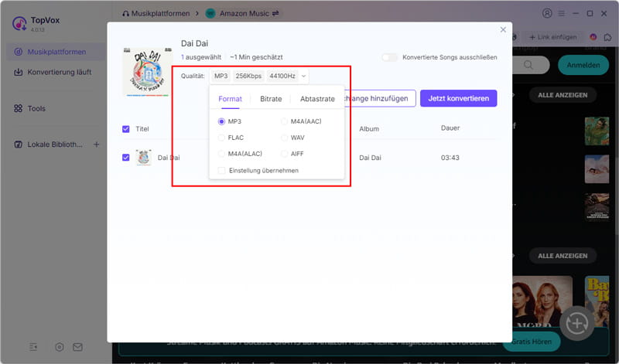Toggle Konvertierte Songs ausschließen switch
The height and width of the screenshot is (364, 619).
coord(390,57)
